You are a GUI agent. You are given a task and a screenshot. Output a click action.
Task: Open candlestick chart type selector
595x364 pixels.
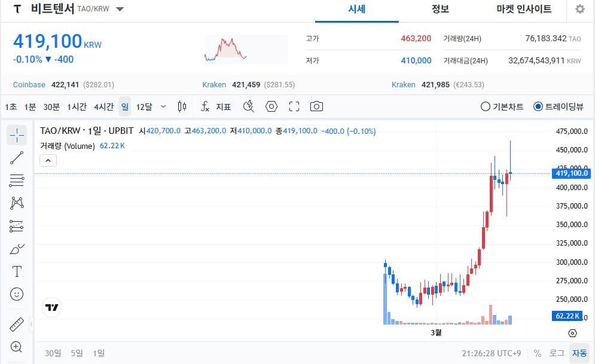tap(182, 106)
